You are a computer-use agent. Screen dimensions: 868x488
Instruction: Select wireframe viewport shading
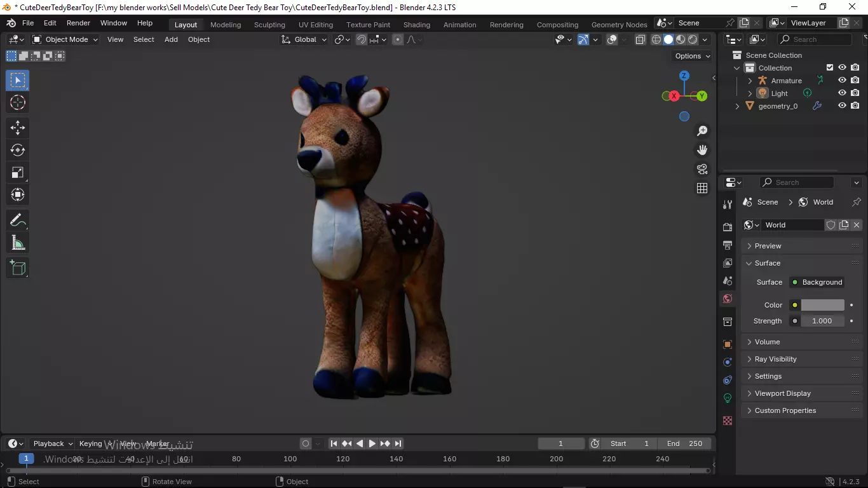[656, 39]
